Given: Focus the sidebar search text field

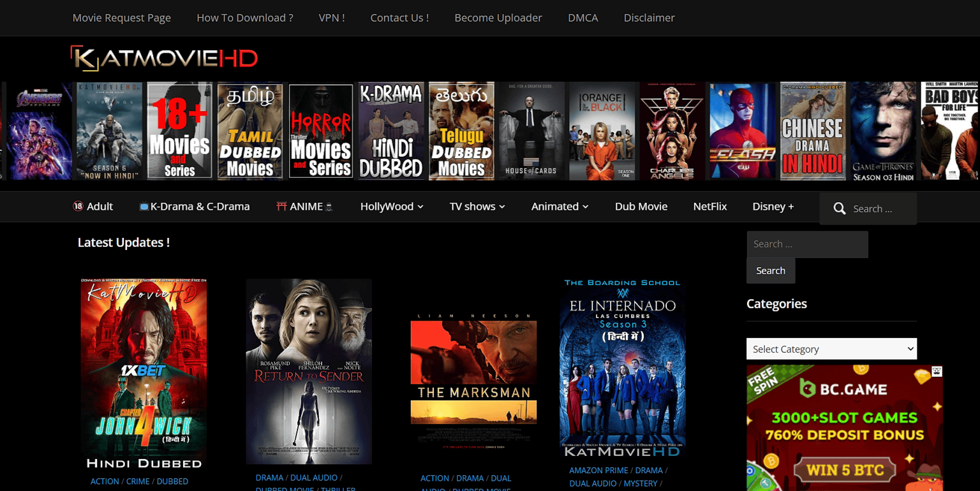Looking at the screenshot, I should point(807,244).
